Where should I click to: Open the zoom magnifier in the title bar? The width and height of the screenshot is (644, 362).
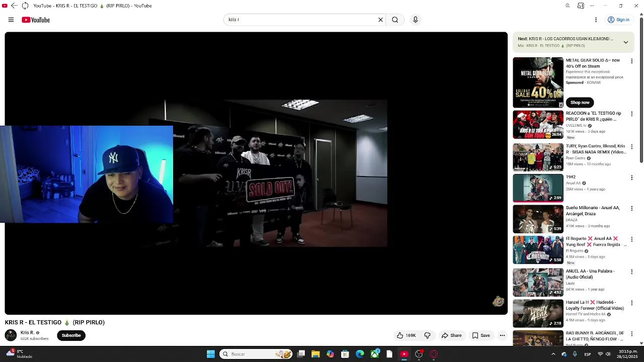click(568, 6)
